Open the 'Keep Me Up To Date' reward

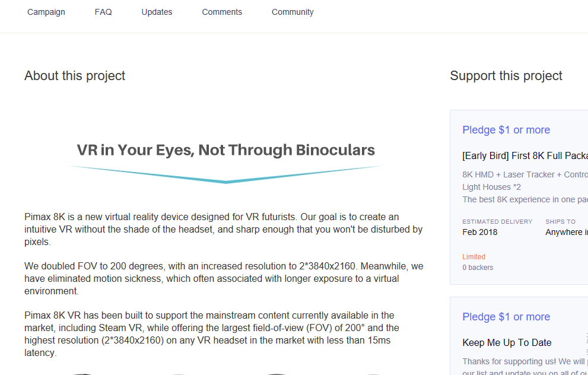pyautogui.click(x=507, y=342)
